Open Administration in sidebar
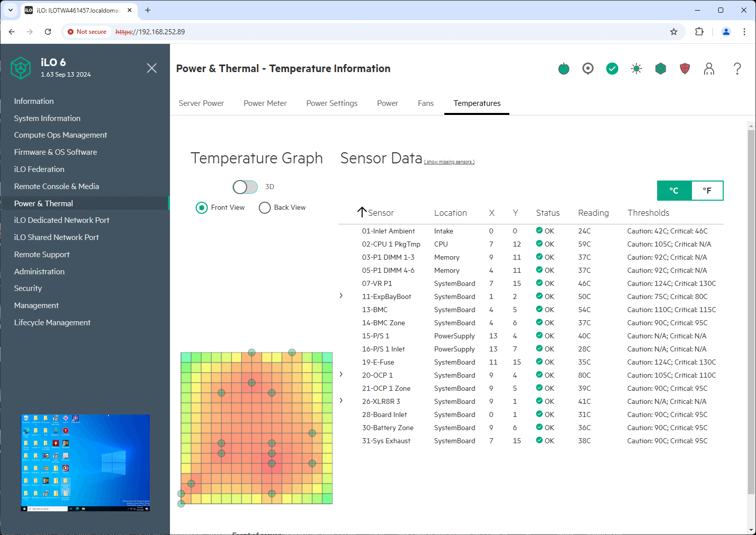This screenshot has height=535, width=756. point(39,272)
